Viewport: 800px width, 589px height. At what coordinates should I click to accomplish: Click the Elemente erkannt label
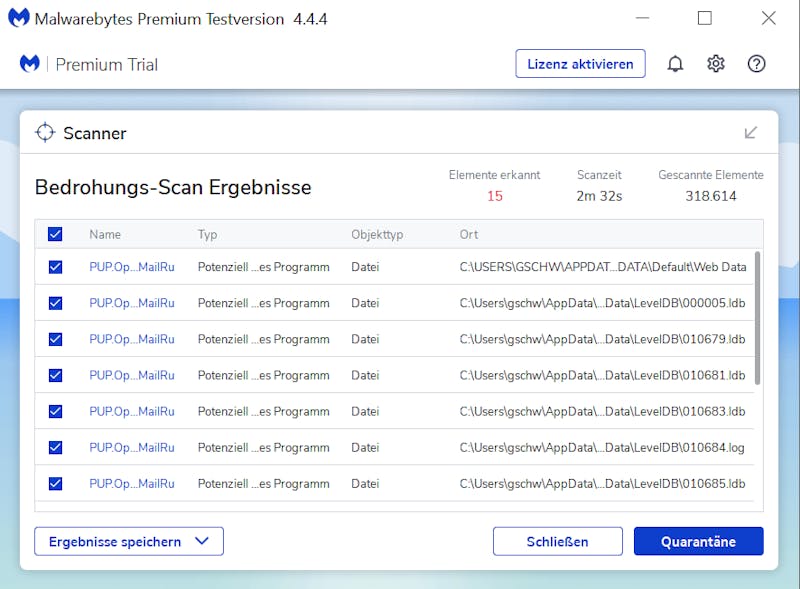[494, 175]
